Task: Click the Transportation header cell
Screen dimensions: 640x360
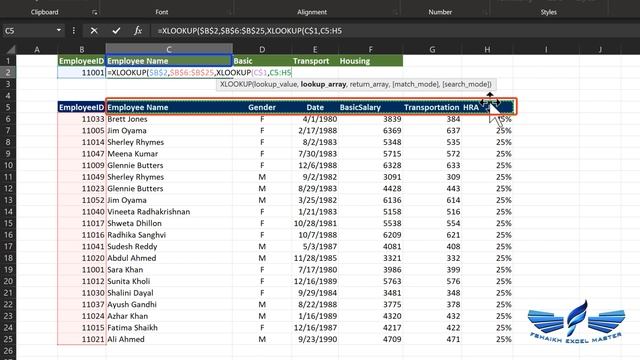Action: (x=432, y=107)
